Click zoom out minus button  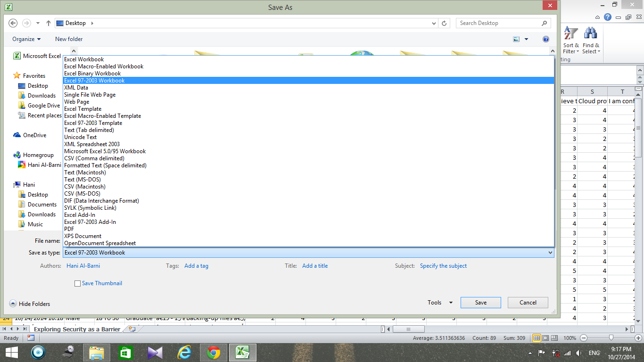tap(584, 338)
